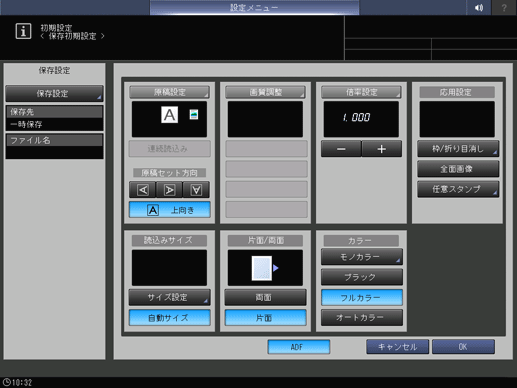
Task: Click the speaker sound icon
Action: pos(478,7)
